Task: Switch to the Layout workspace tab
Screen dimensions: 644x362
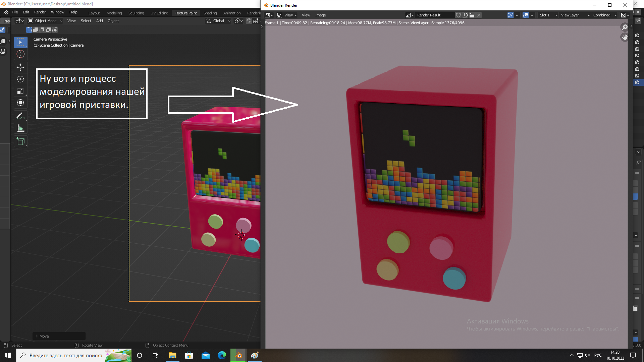Action: pyautogui.click(x=94, y=13)
